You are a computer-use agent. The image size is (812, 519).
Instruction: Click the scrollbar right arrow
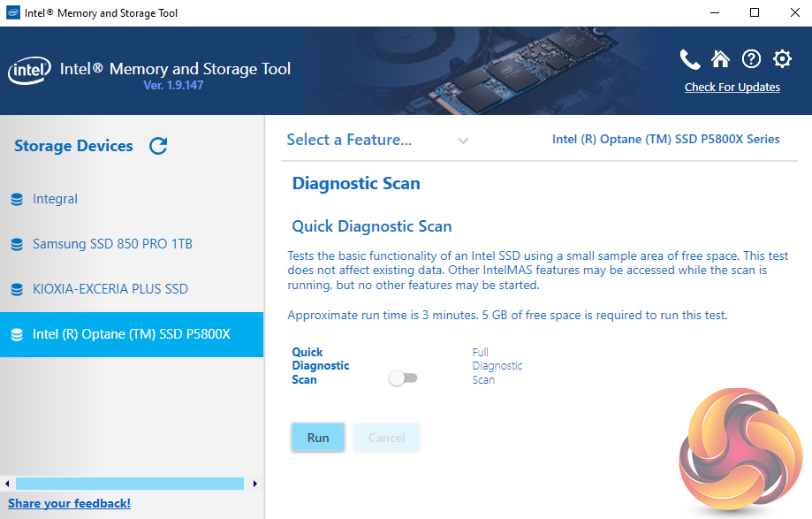pos(254,484)
